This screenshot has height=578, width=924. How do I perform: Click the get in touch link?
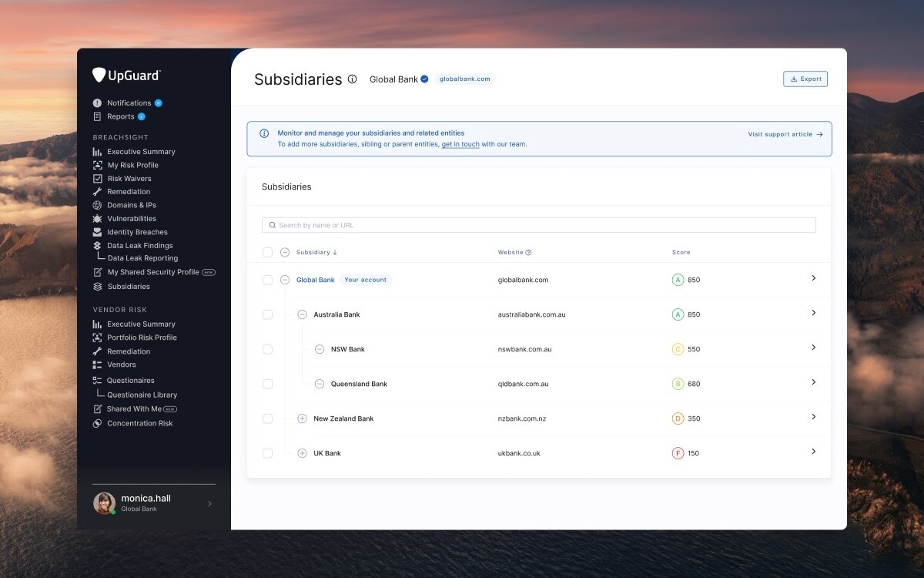[x=460, y=144]
